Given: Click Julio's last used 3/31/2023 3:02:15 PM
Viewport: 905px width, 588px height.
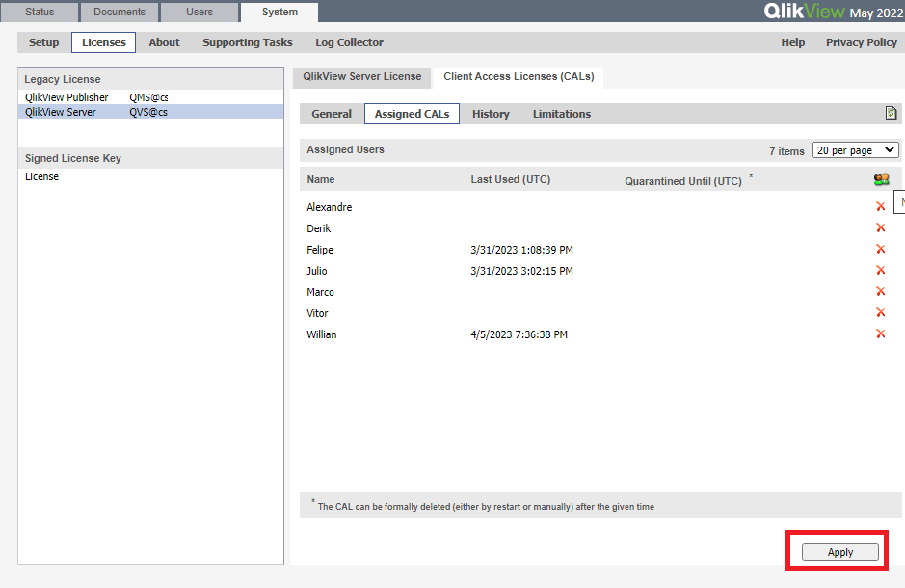Looking at the screenshot, I should click(521, 271).
